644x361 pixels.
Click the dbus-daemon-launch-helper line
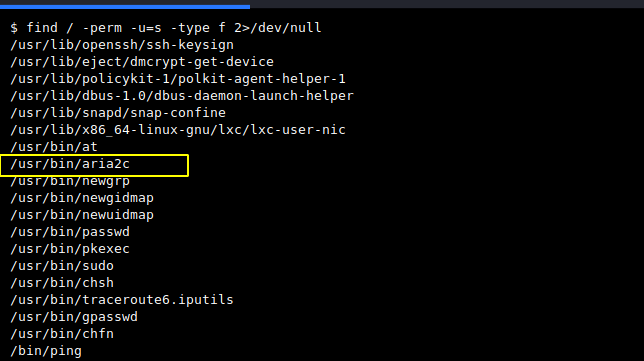point(182,96)
